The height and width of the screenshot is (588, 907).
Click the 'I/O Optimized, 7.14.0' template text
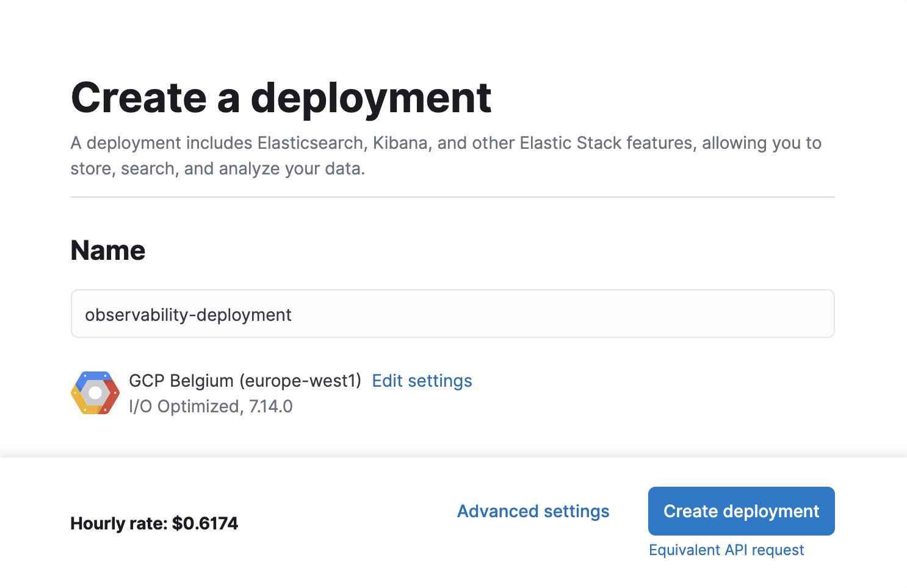click(x=211, y=406)
